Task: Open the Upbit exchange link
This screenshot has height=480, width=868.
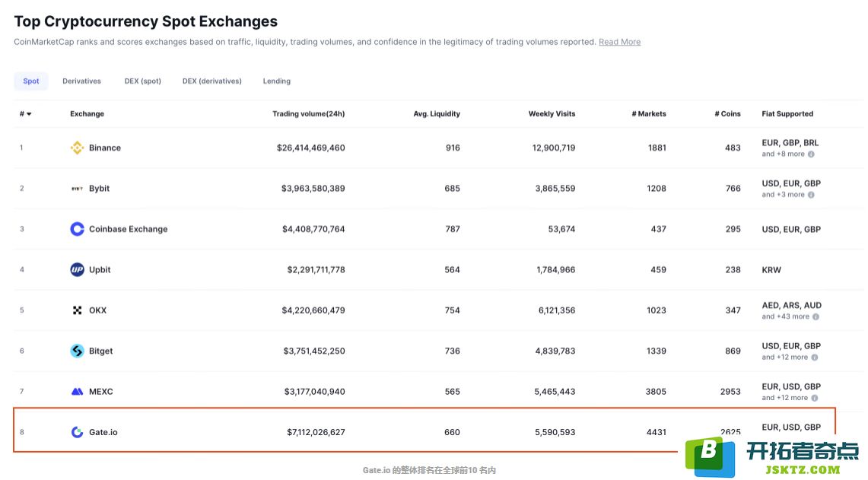Action: pos(100,269)
